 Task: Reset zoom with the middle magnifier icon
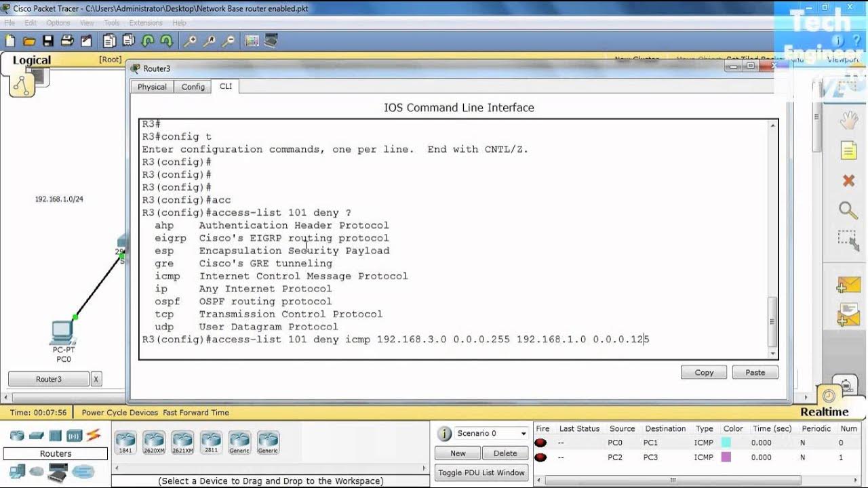[x=210, y=41]
